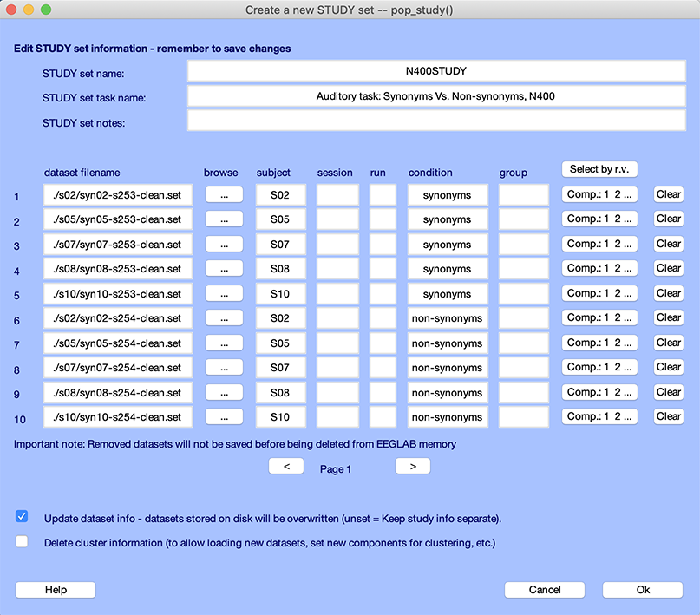Go to the previous page of datasets
Viewport: 700px width, 615px height.
[286, 467]
